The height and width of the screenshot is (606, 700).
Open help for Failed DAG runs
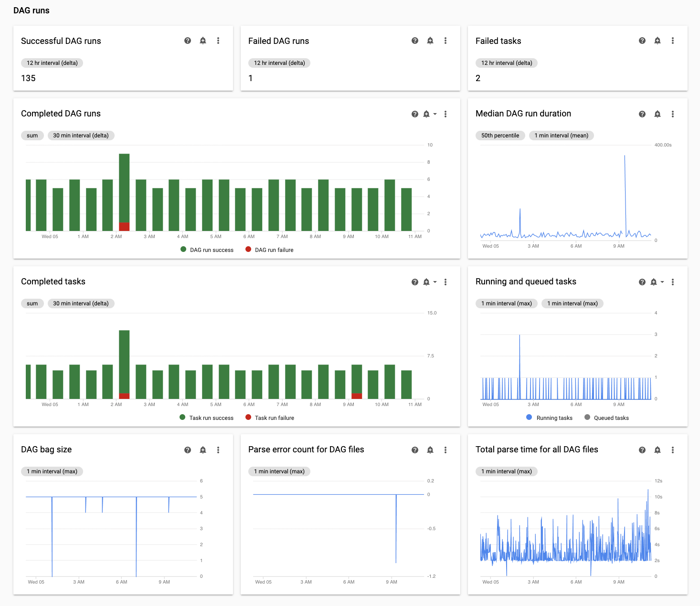click(415, 41)
